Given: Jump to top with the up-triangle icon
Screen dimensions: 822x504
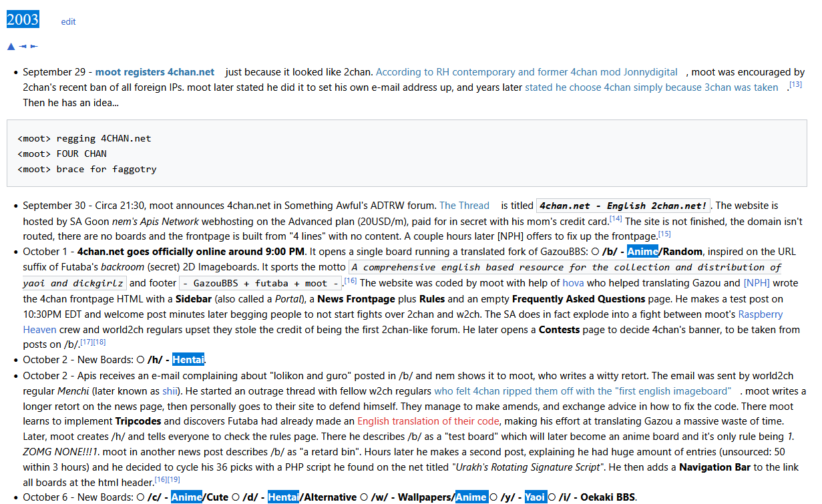Looking at the screenshot, I should click(11, 46).
